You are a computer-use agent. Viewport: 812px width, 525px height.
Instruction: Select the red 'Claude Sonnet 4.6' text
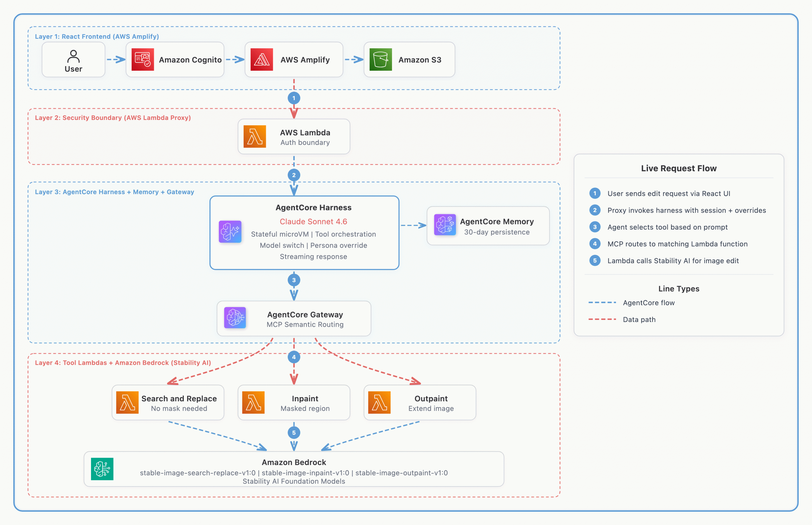[x=313, y=221]
